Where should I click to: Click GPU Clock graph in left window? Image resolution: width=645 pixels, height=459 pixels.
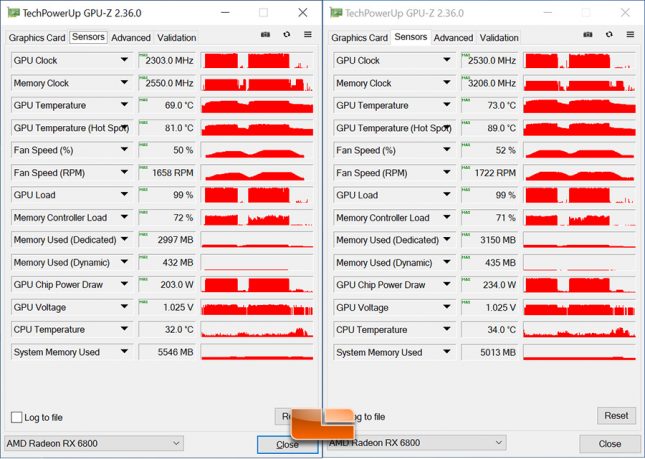pos(257,60)
